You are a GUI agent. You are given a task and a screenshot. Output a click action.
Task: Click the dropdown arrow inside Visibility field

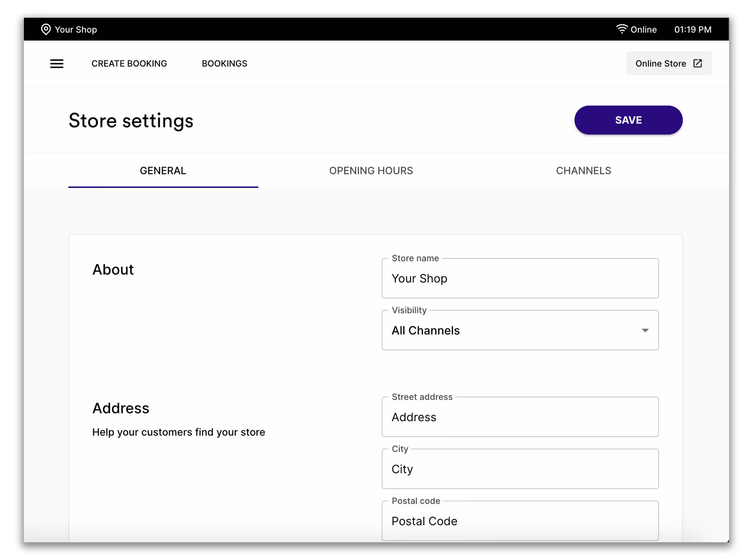644,330
